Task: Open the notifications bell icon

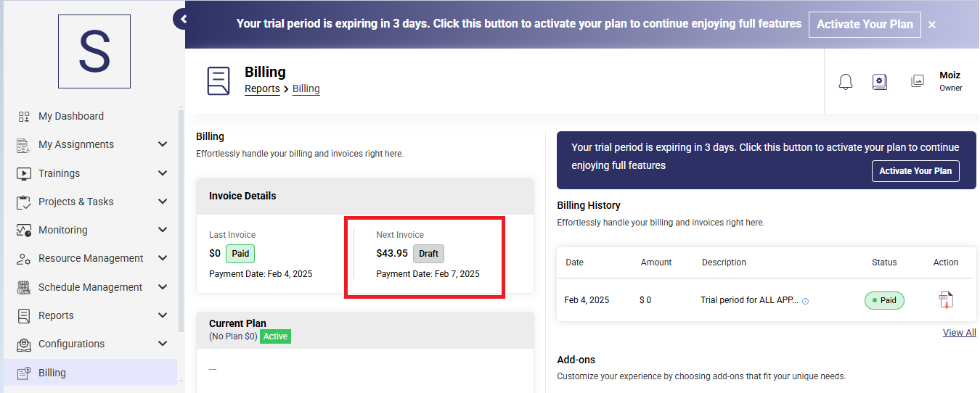Action: click(846, 82)
